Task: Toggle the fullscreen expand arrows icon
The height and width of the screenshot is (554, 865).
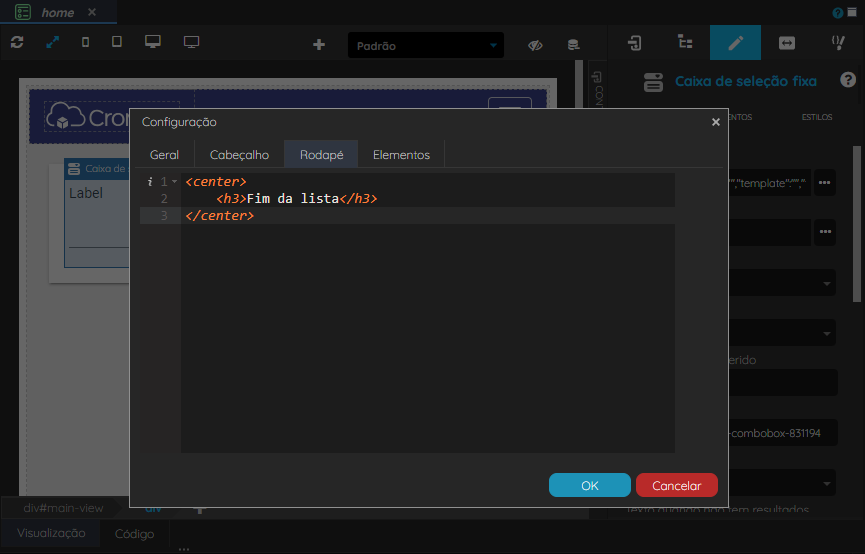Action: pos(52,42)
